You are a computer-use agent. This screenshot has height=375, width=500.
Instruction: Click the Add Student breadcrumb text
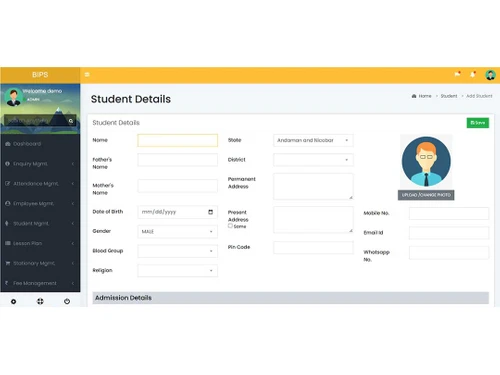coord(479,96)
